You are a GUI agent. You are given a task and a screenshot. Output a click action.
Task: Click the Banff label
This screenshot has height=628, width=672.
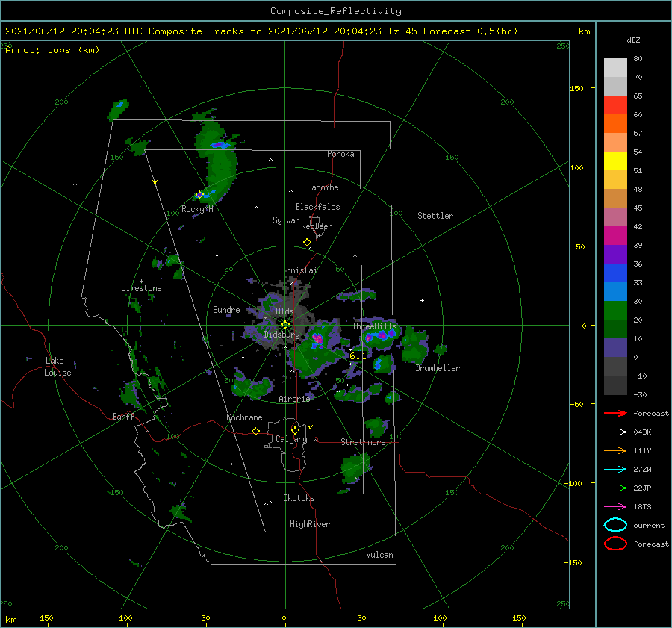123,416
